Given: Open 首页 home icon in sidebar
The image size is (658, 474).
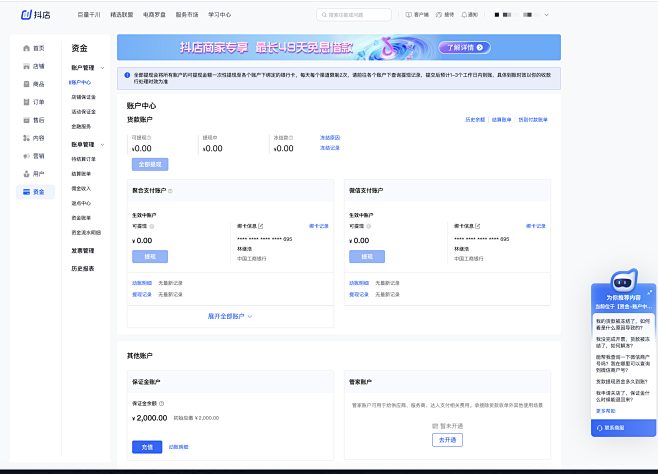Looking at the screenshot, I should (x=26, y=48).
